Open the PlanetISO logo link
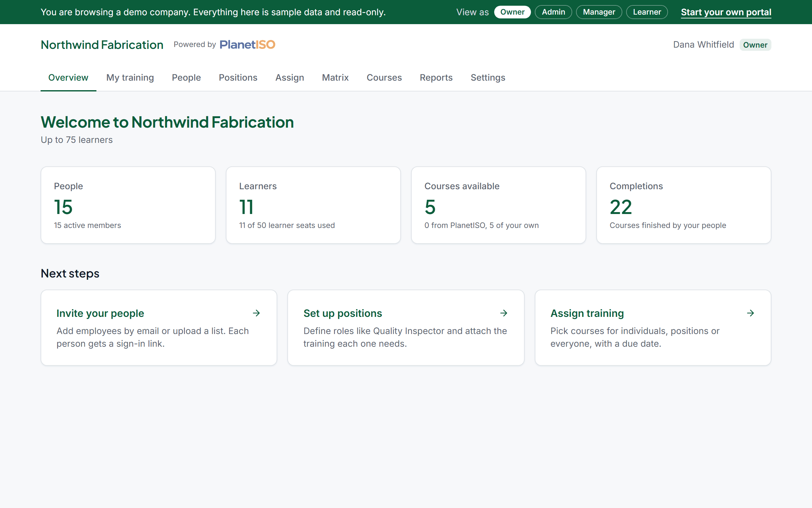812x508 pixels. (x=247, y=44)
